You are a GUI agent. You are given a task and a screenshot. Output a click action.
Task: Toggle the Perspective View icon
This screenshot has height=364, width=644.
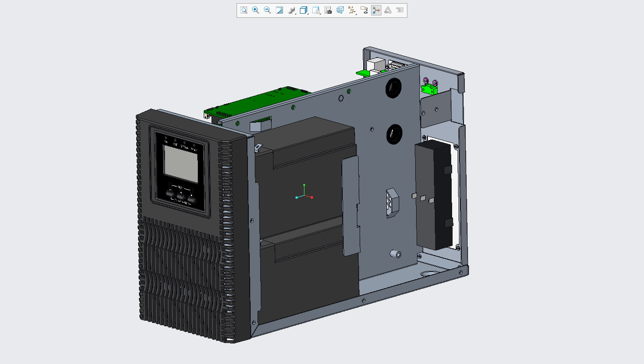point(340,10)
